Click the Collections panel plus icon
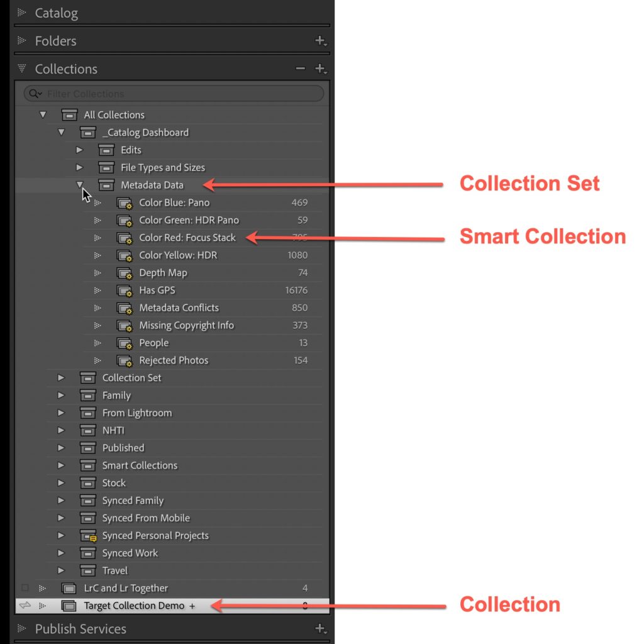 (x=320, y=69)
